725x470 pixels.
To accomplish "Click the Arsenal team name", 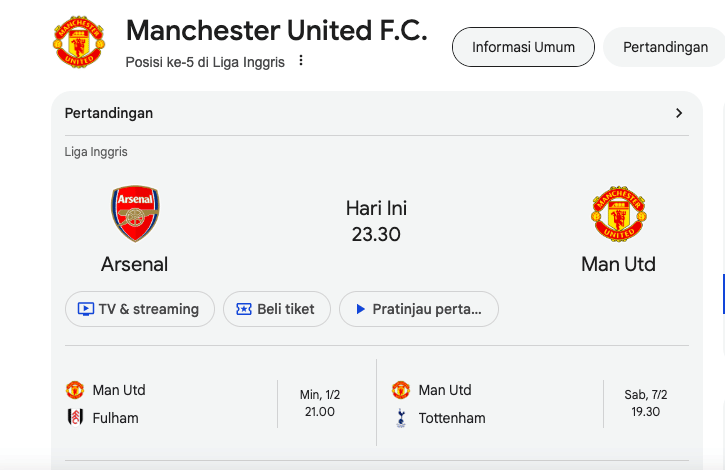I will tap(134, 264).
